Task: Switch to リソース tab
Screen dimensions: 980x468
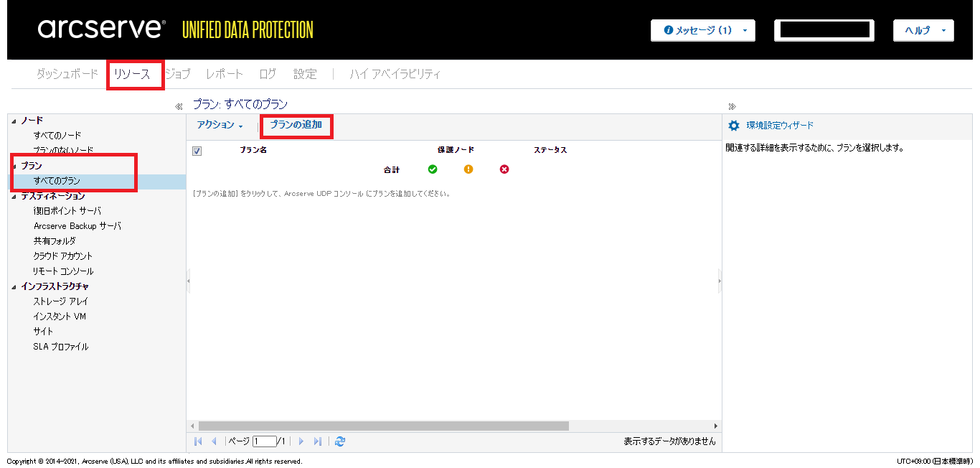Action: tap(132, 74)
